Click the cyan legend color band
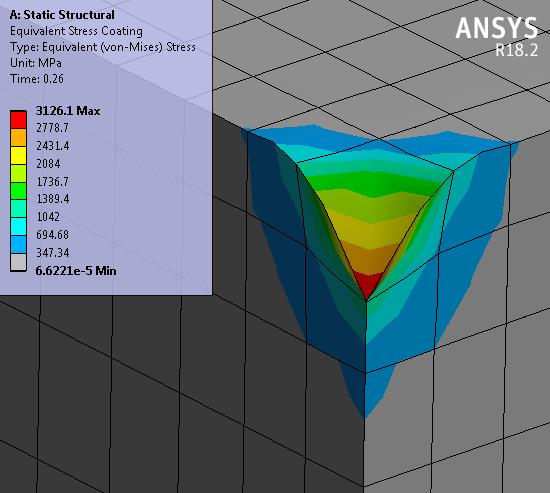 [18, 227]
